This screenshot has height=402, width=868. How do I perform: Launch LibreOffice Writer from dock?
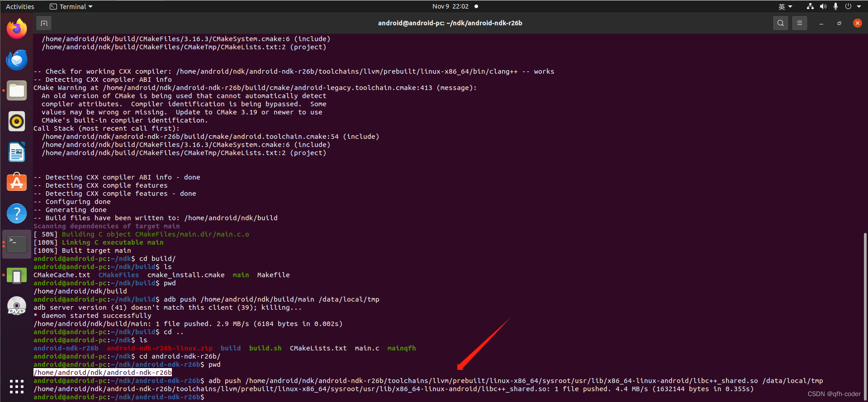coord(17,152)
